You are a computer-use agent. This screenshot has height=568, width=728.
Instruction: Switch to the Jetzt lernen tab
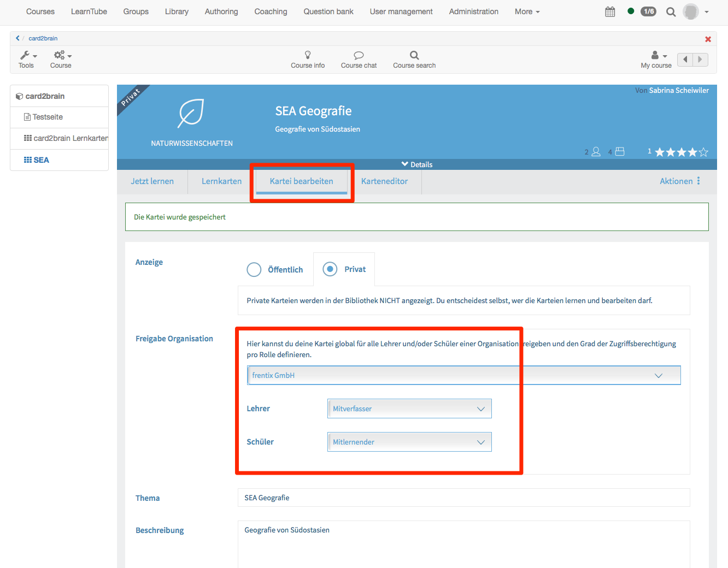[152, 181]
